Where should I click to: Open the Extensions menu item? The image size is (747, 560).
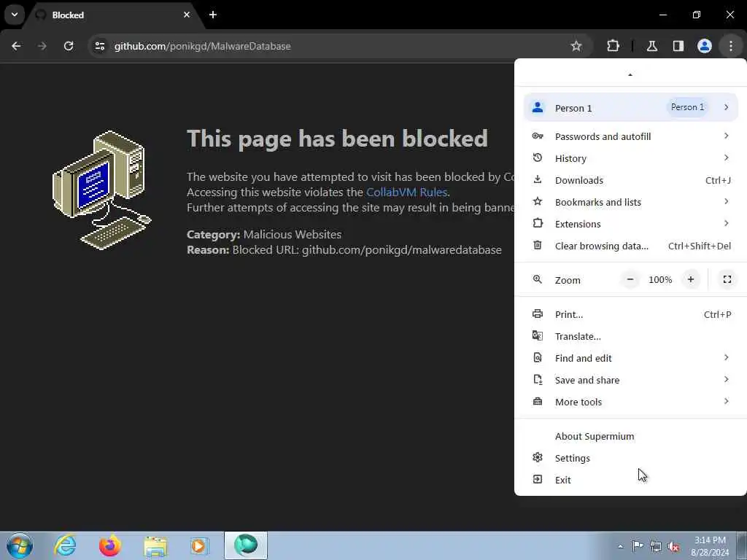coord(631,225)
